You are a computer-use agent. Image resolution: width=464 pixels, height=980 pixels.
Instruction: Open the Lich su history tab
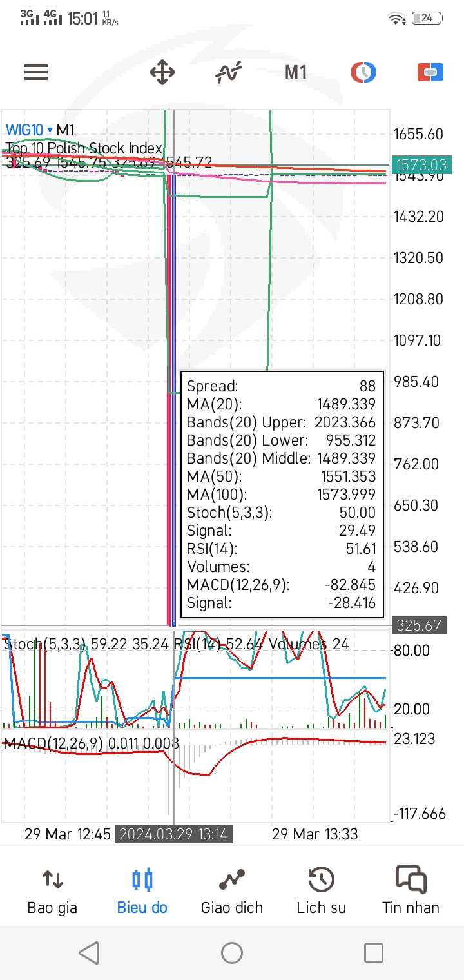pyautogui.click(x=321, y=890)
